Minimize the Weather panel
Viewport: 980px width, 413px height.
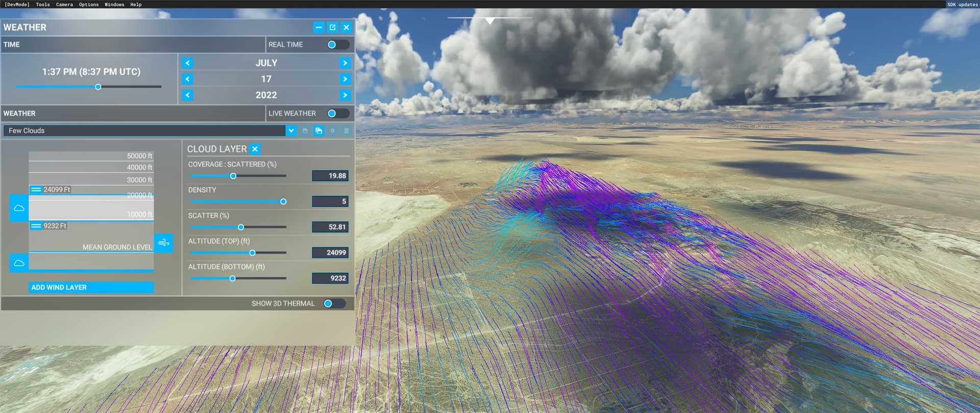[x=318, y=28]
